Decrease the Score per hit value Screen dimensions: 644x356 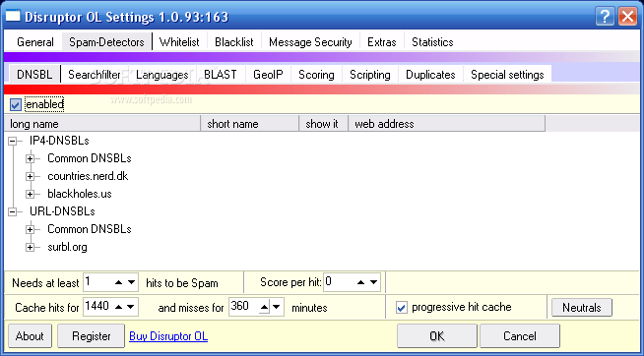[x=374, y=282]
